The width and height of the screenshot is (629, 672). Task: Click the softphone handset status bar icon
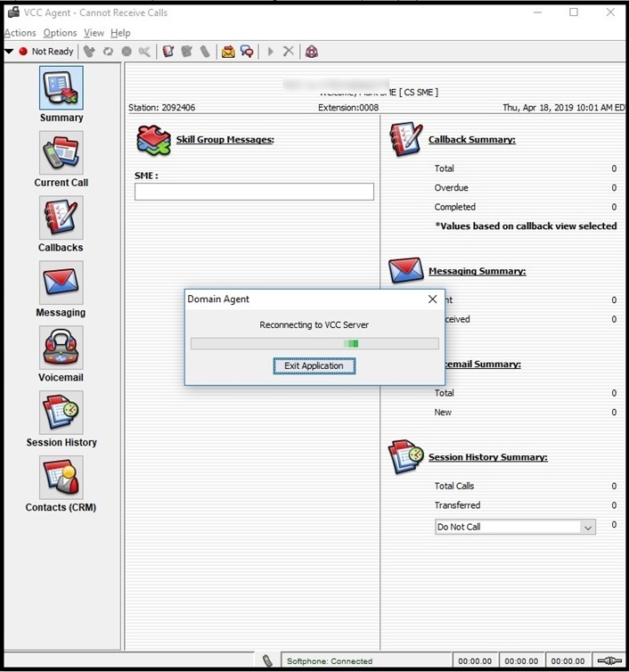point(267,660)
